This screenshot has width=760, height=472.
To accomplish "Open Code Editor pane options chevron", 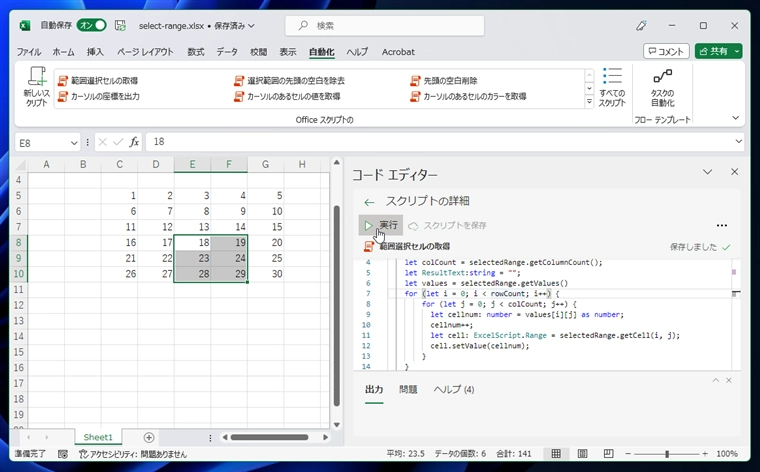I will point(708,172).
